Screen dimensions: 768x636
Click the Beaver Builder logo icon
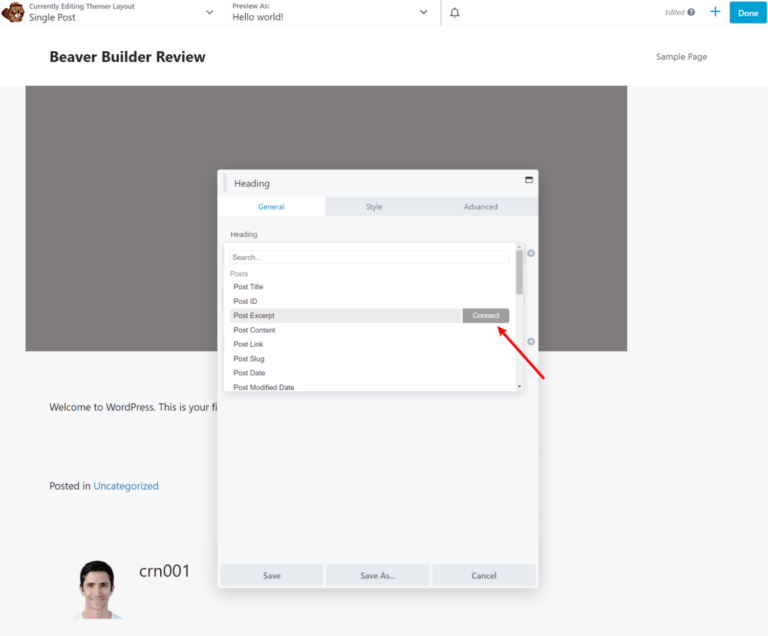[13, 12]
